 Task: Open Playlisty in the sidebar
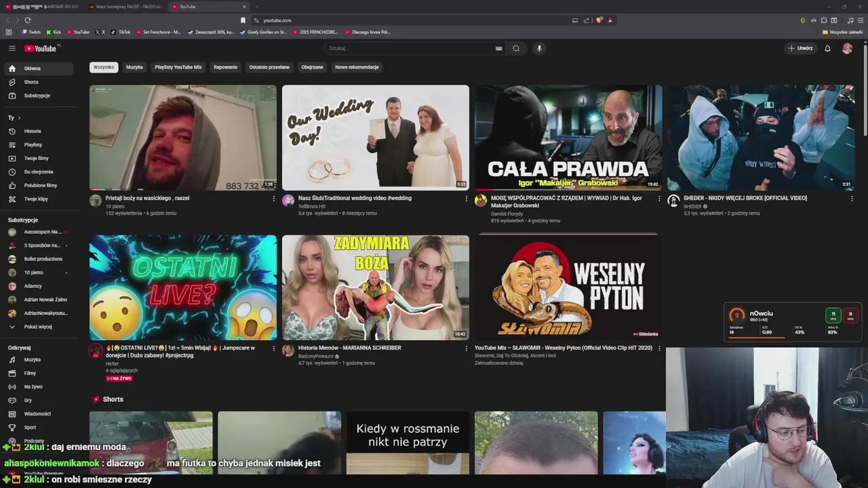pos(37,144)
